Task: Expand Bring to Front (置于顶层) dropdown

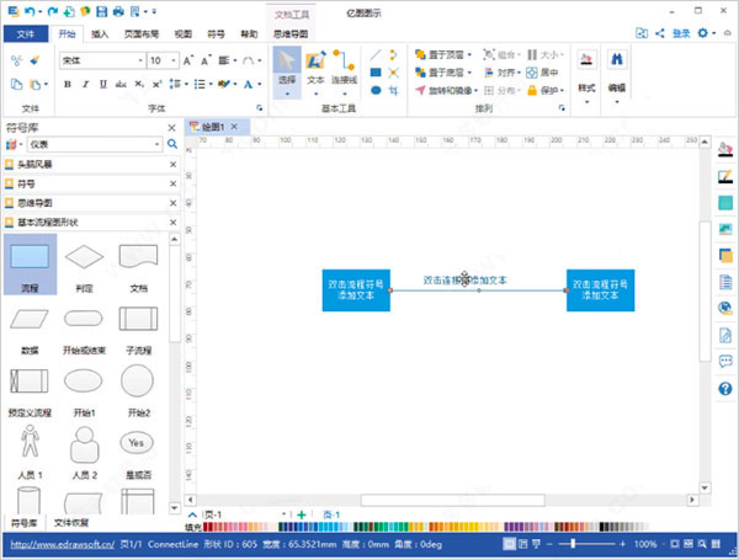Action: click(470, 55)
